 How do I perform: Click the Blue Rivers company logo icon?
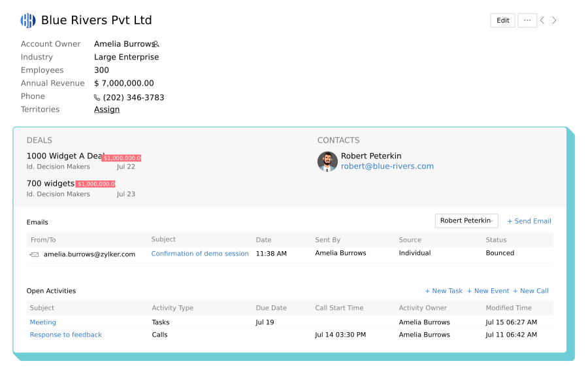click(x=27, y=20)
